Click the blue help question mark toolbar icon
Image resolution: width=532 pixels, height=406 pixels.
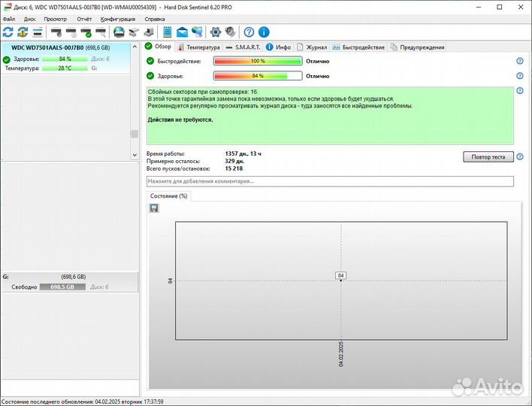click(x=249, y=32)
